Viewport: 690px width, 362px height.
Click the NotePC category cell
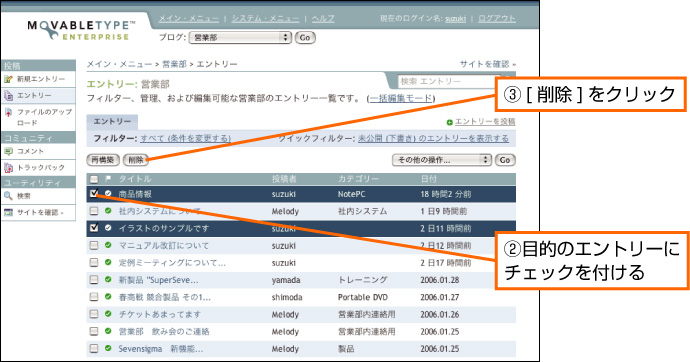(352, 194)
